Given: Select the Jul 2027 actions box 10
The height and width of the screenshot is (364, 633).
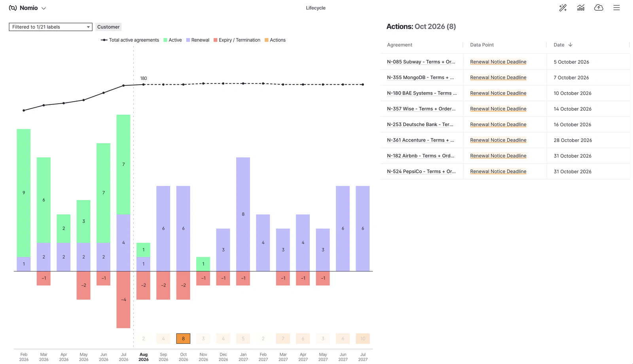Looking at the screenshot, I should coord(363,339).
